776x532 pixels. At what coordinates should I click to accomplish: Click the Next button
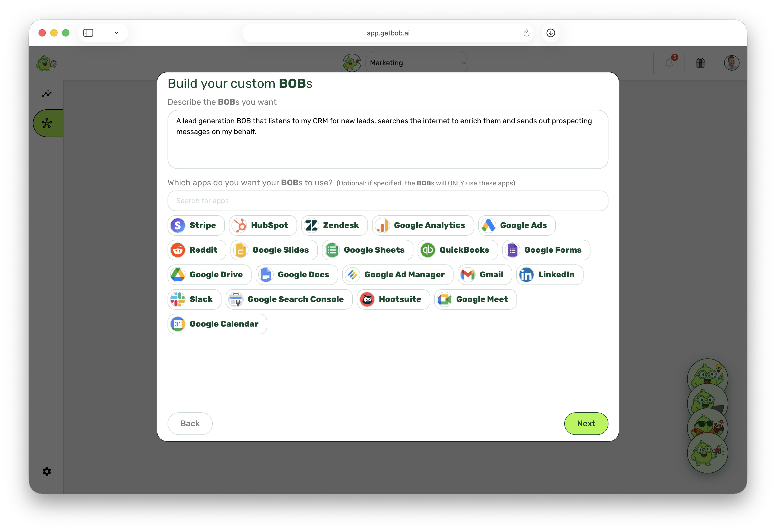586,423
